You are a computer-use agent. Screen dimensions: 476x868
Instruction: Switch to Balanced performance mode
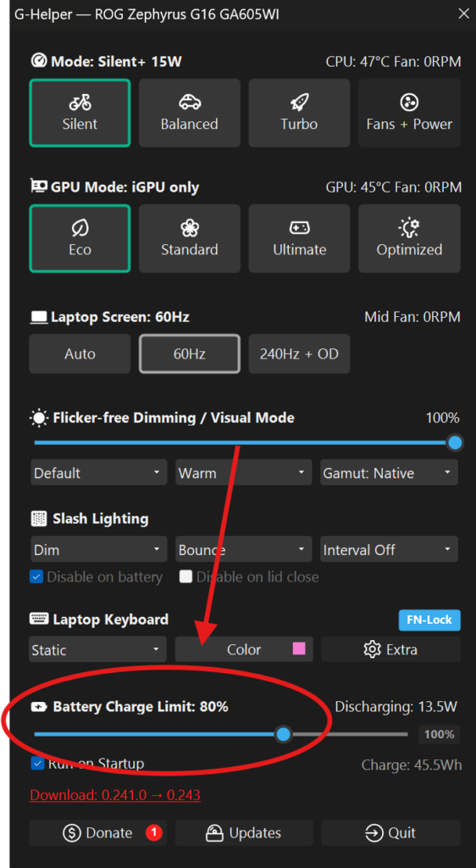click(x=189, y=113)
